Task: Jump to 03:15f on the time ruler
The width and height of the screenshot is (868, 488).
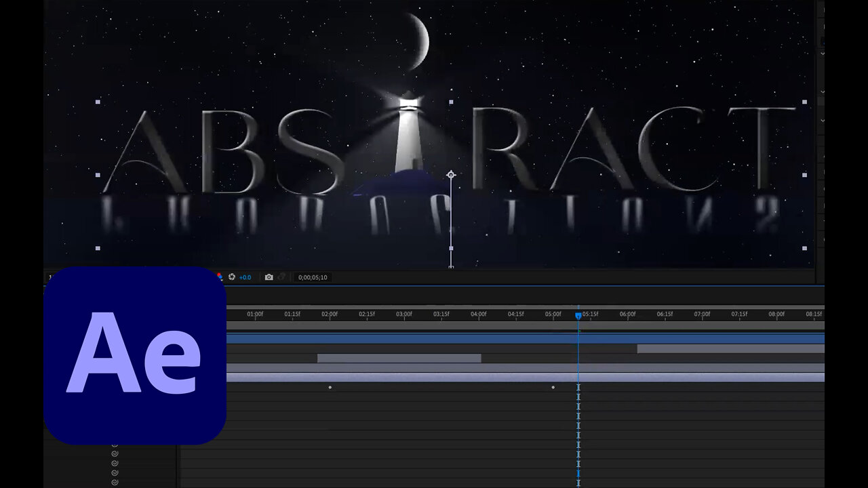Action: [441, 314]
